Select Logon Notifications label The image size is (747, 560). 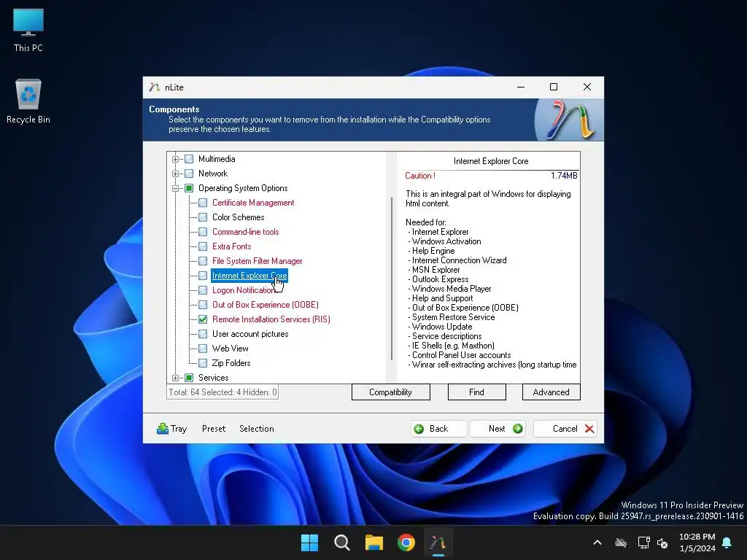[244, 290]
